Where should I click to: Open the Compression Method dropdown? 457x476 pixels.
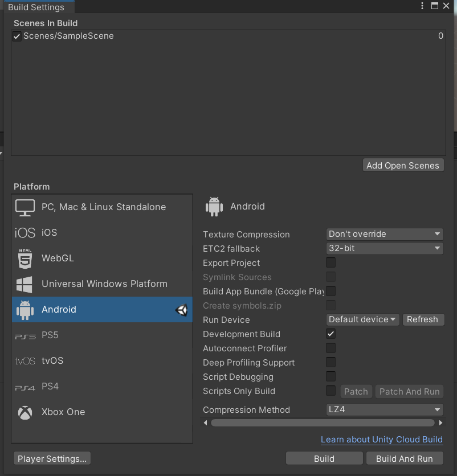click(x=384, y=409)
